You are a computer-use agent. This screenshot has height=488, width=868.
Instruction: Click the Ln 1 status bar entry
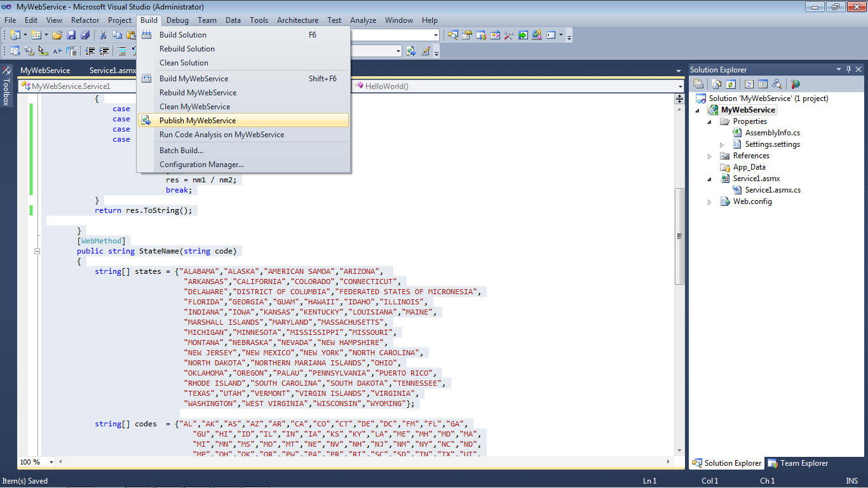point(649,481)
